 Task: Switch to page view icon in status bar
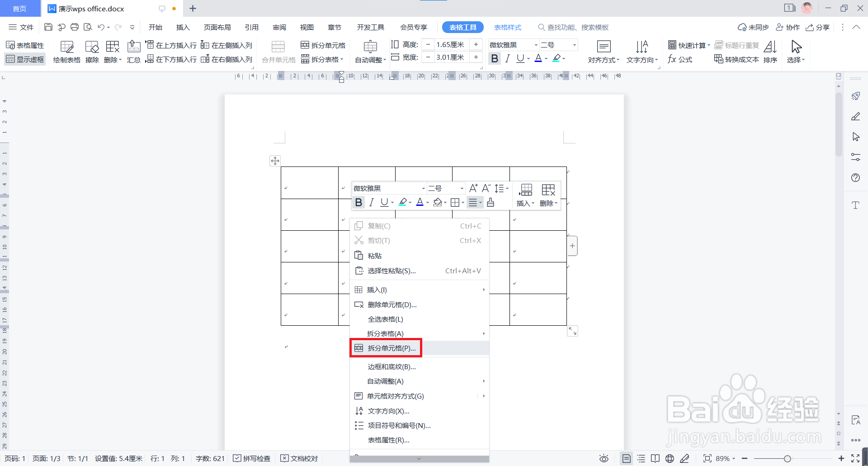click(x=626, y=459)
